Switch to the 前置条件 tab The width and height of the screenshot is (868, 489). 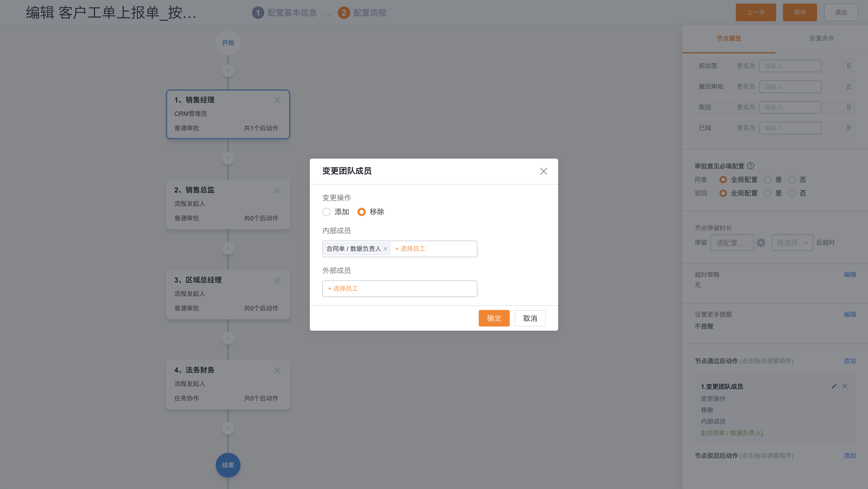[x=821, y=38]
